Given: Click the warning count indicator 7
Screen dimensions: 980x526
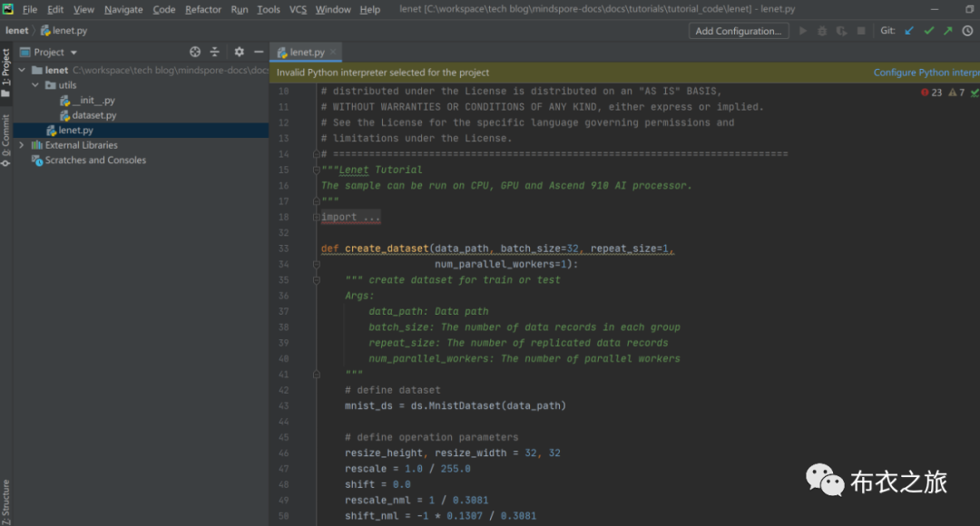Looking at the screenshot, I should 956,93.
